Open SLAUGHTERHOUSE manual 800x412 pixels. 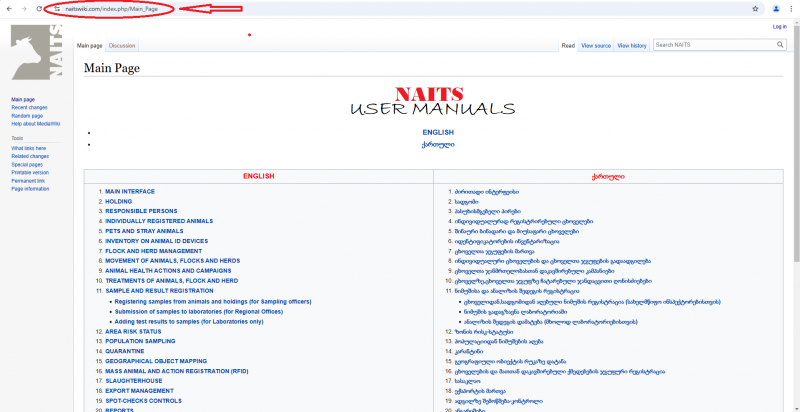(x=134, y=381)
